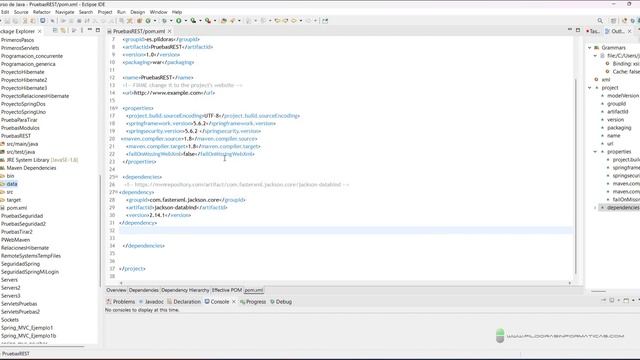Viewport: 640px width, 360px height.
Task: Switch to the Dependency Hierarchy tab
Action: [185, 290]
